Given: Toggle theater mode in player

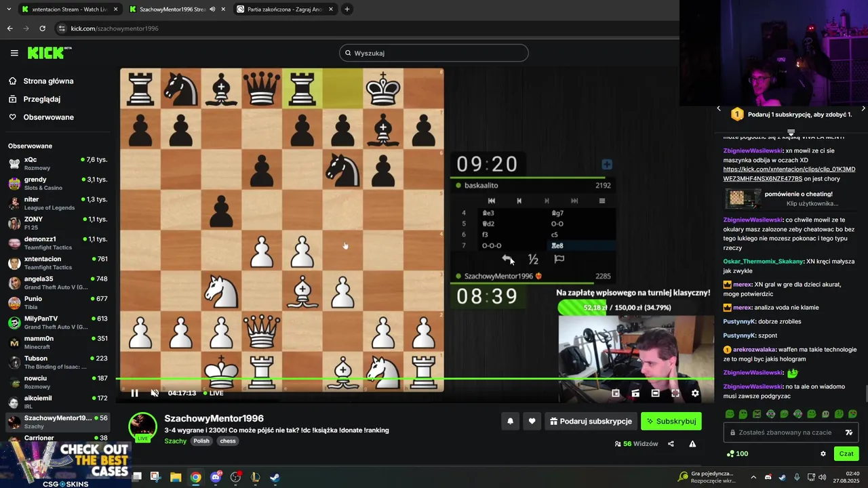Looking at the screenshot, I should pos(655,393).
